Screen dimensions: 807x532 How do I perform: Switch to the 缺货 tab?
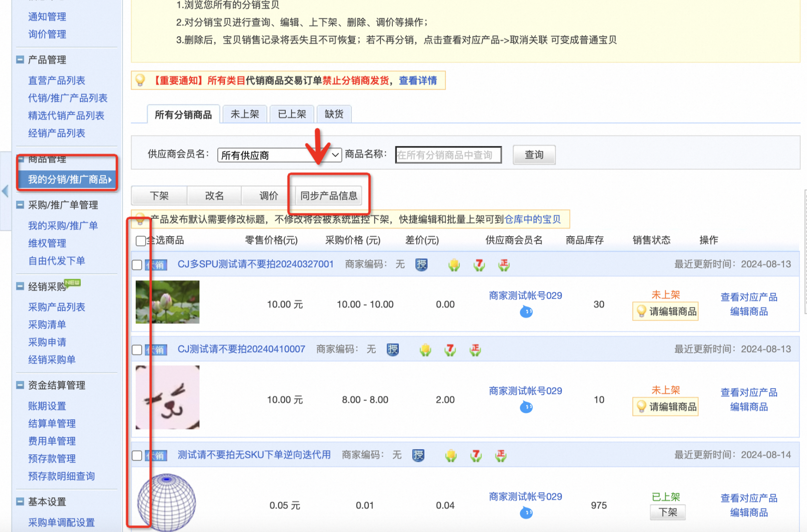(334, 114)
